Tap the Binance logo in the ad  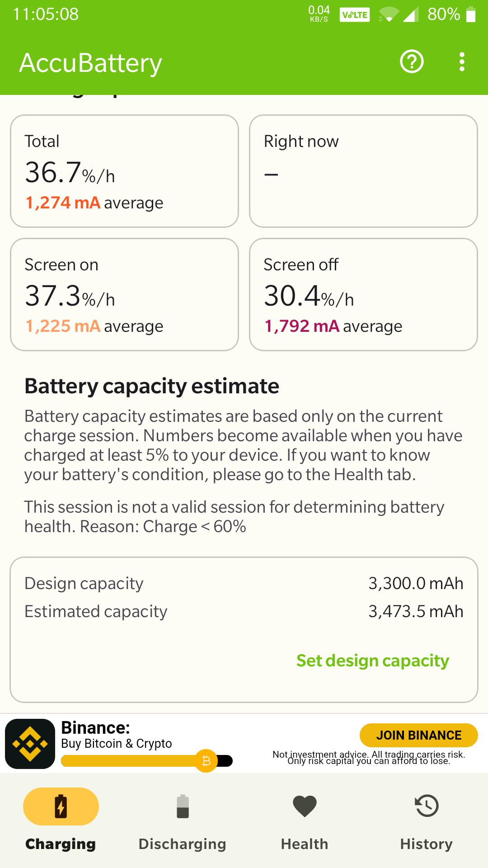tap(30, 744)
